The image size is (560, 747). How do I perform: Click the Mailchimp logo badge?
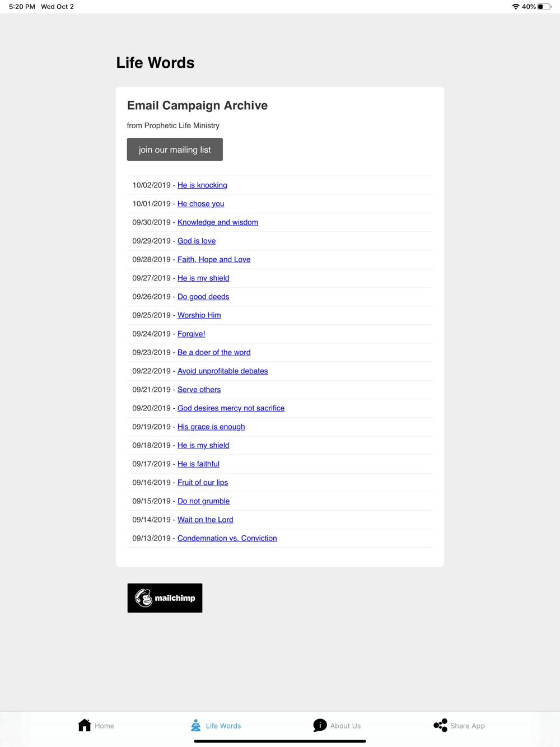(x=165, y=598)
